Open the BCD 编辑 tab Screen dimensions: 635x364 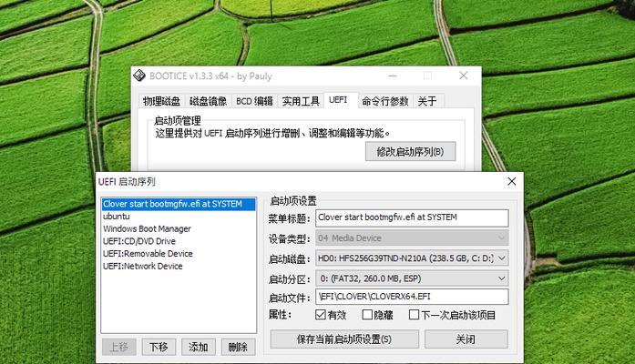tap(254, 101)
